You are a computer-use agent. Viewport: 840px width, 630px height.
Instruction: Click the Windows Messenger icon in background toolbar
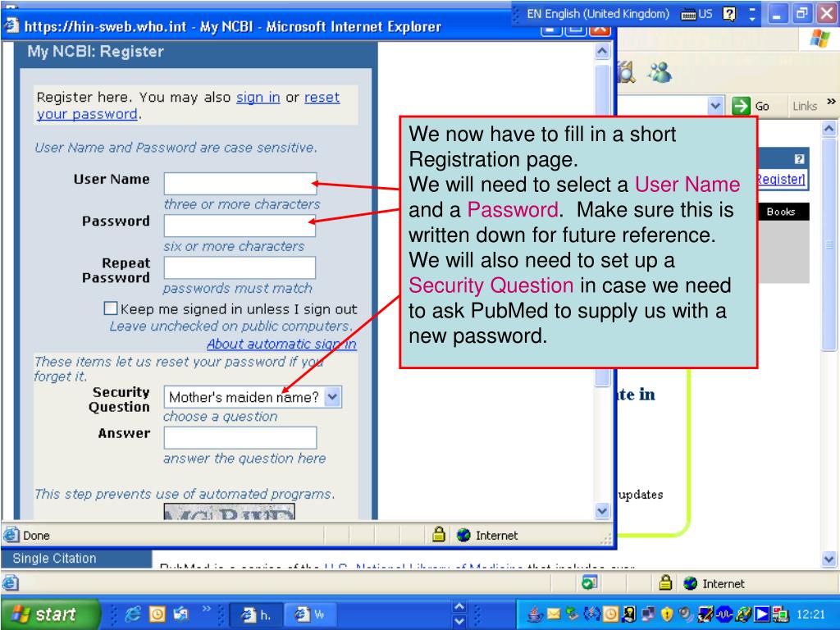(x=660, y=72)
